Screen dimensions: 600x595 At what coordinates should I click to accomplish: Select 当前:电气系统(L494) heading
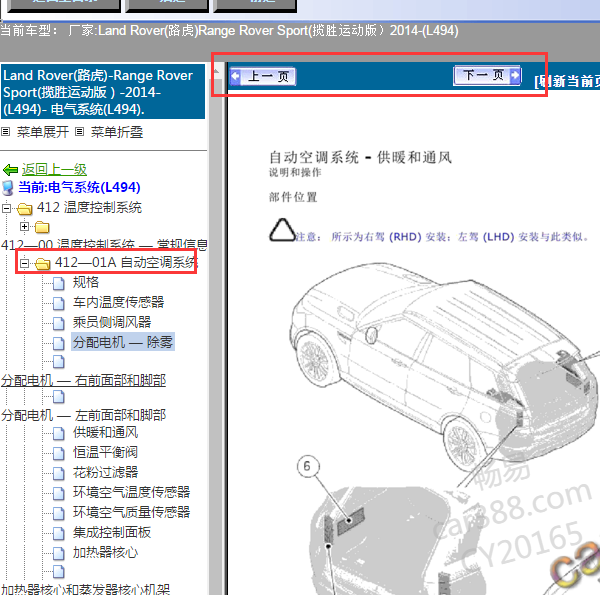[x=79, y=187]
